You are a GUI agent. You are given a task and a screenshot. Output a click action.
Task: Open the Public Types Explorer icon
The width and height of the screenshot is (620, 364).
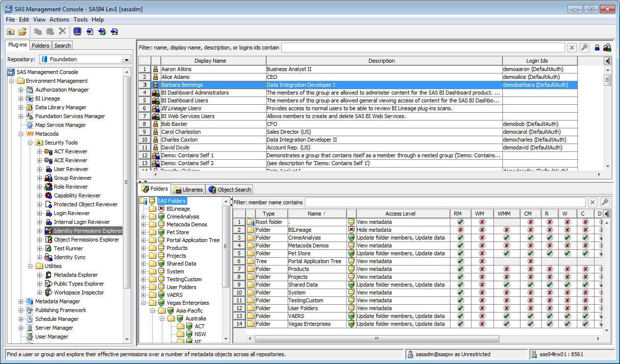point(49,284)
